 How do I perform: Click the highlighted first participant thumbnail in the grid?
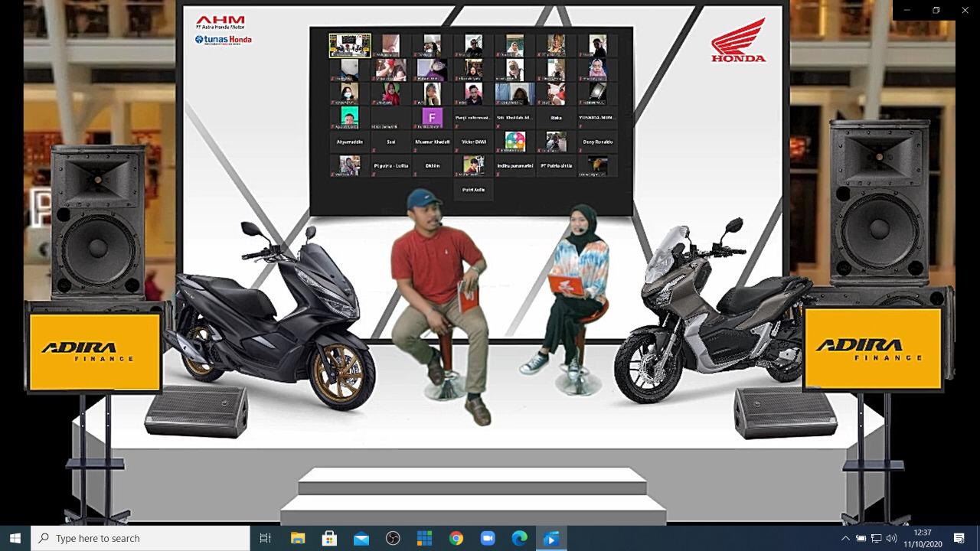350,46
